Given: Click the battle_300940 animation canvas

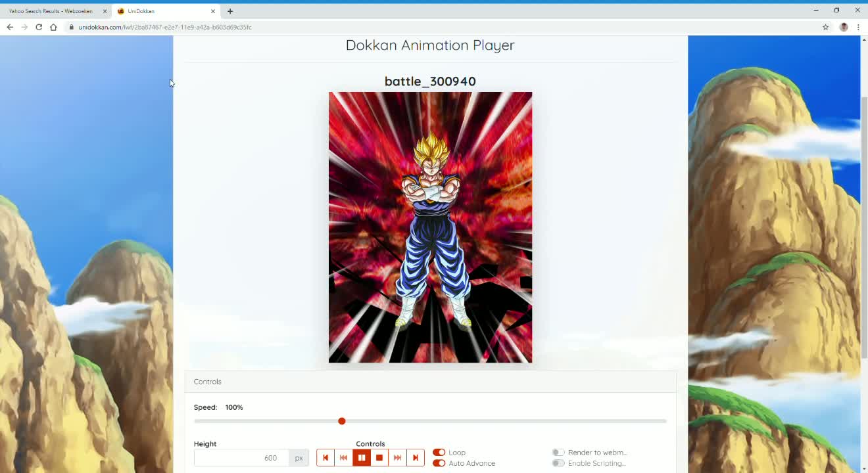Looking at the screenshot, I should (x=430, y=227).
